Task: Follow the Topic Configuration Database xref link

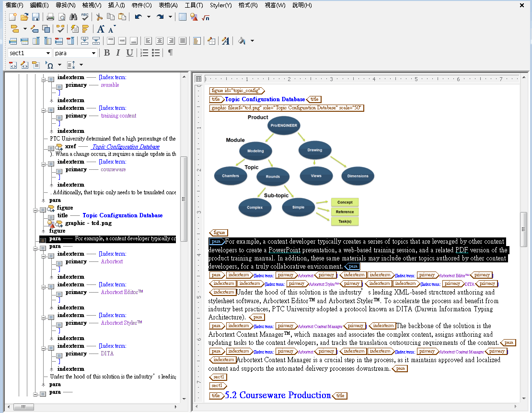Action: tap(126, 147)
